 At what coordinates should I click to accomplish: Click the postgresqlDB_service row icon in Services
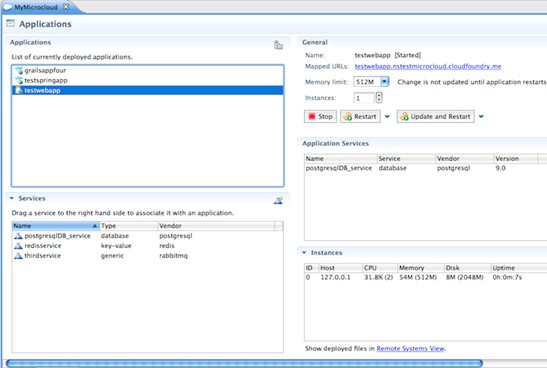(18, 236)
